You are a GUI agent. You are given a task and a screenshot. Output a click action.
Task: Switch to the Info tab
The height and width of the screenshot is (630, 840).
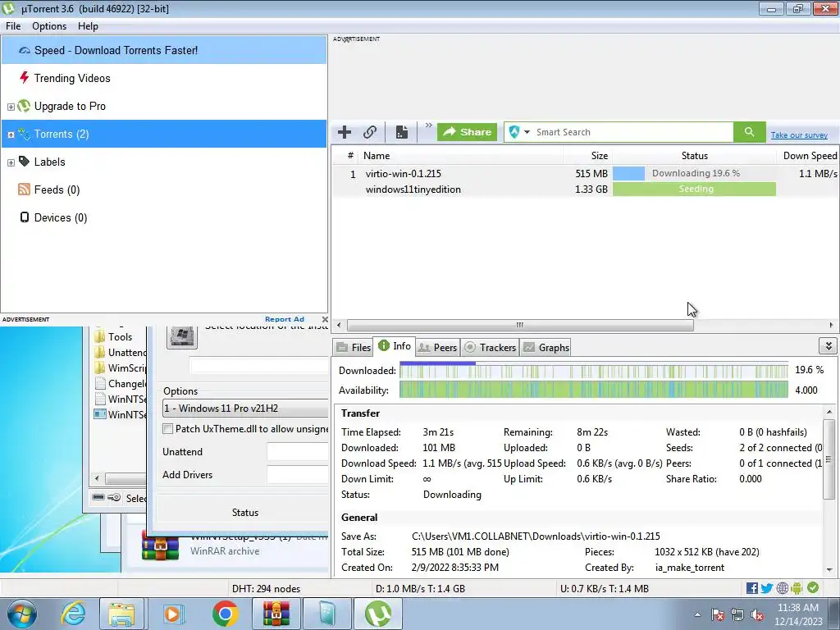coord(395,346)
